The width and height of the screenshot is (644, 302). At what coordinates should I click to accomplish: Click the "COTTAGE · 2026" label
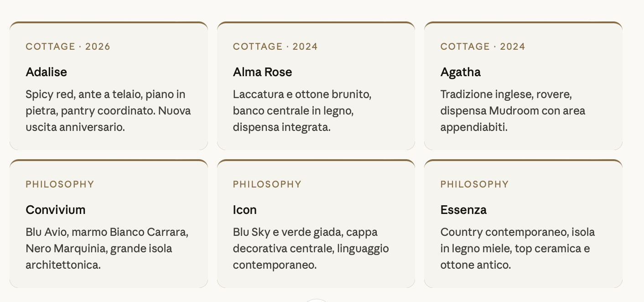click(x=68, y=47)
